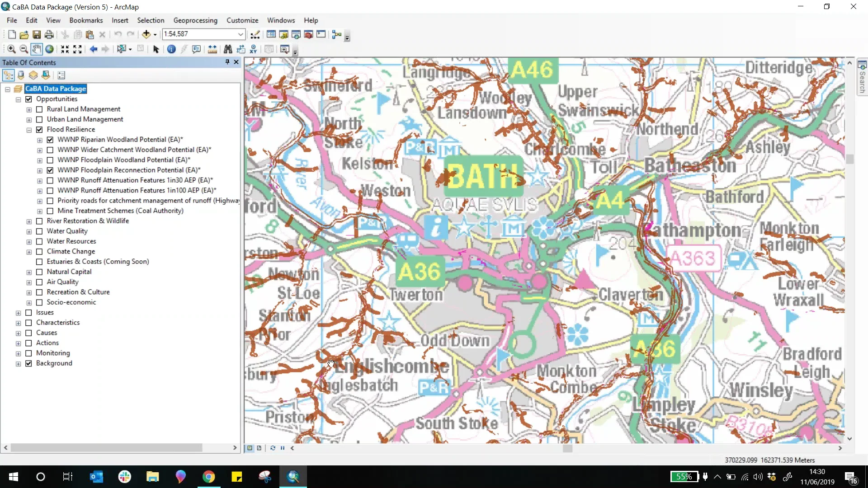Open the Find binoculars tool
This screenshot has height=488, width=868.
[x=228, y=49]
